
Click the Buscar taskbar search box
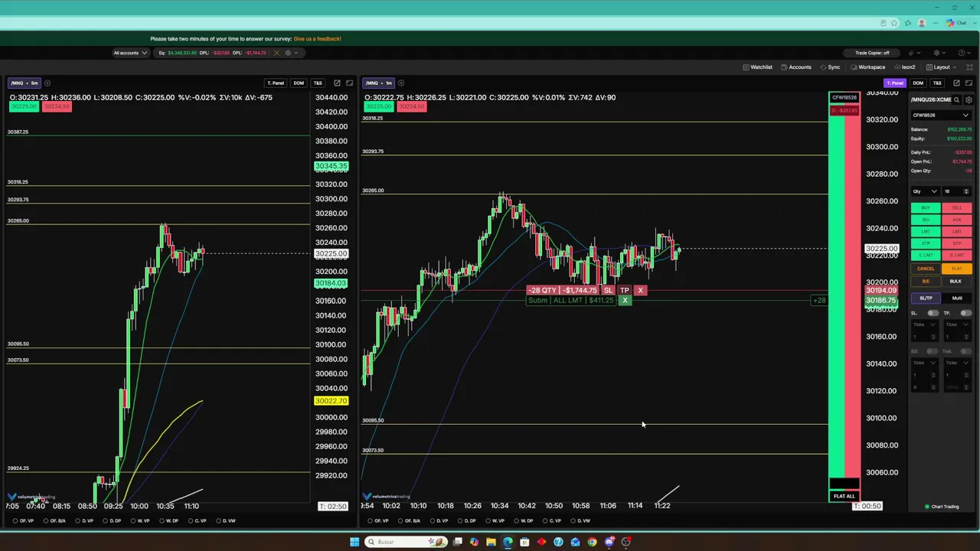406,542
